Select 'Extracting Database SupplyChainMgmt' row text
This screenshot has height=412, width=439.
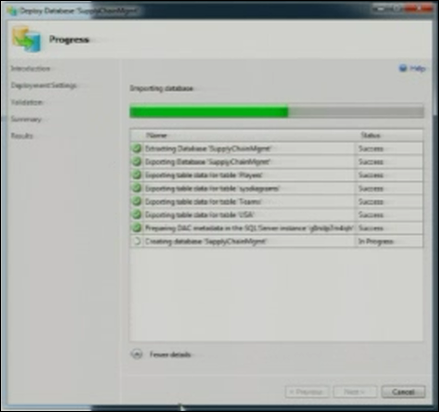[208, 149]
